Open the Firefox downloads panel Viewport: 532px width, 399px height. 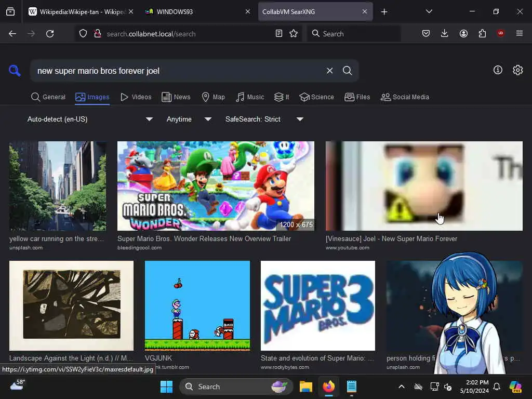[x=445, y=33]
